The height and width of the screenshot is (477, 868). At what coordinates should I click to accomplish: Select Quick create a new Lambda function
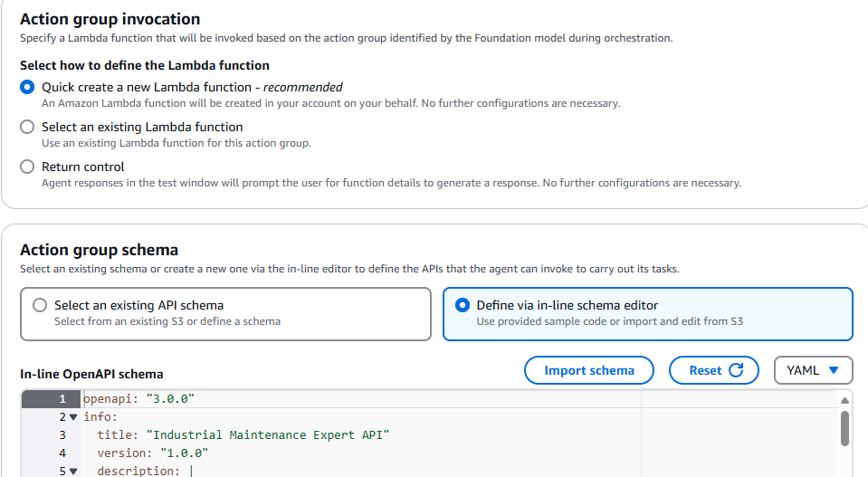27,88
